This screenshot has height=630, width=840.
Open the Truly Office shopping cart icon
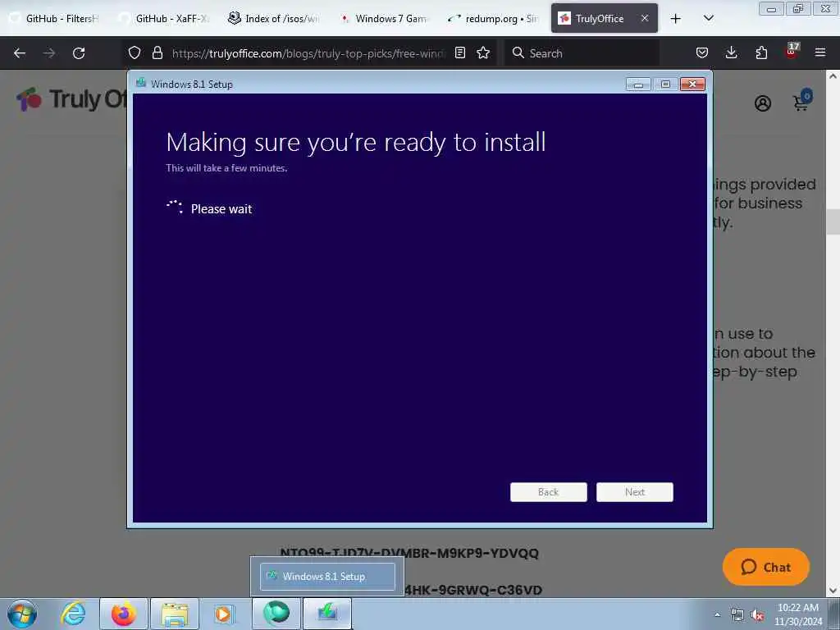(801, 101)
